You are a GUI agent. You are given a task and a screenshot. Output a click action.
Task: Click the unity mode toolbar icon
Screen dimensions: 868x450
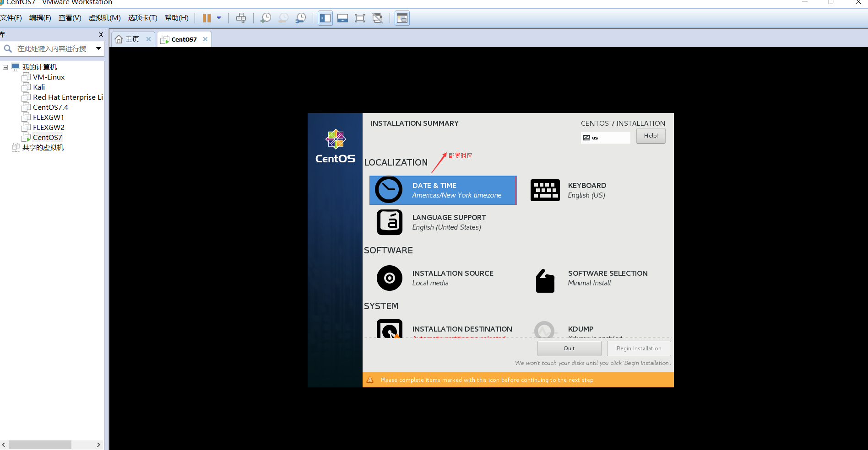click(377, 18)
